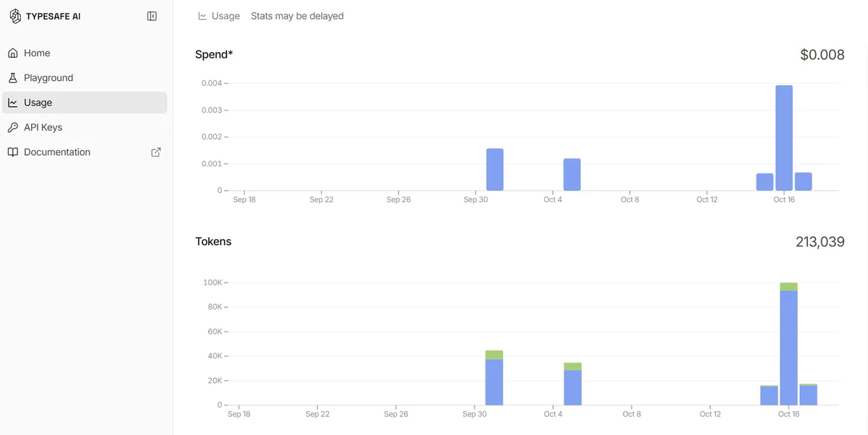Click the blue Oct 15 bar in Tokens chart

pyautogui.click(x=769, y=396)
